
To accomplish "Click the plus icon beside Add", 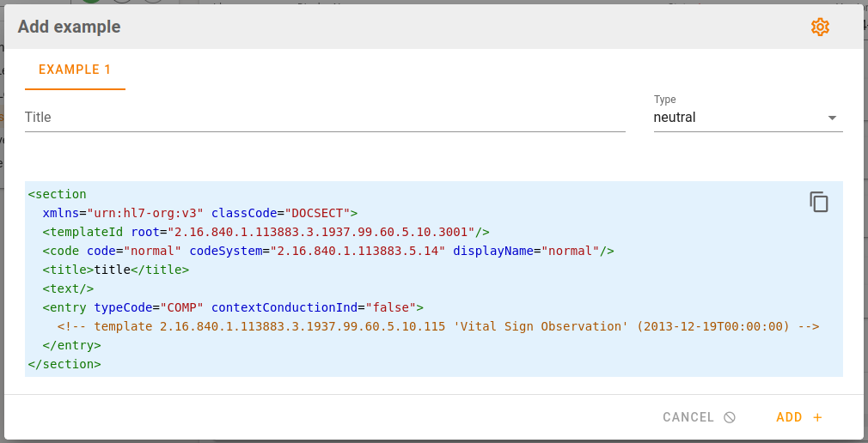I will pyautogui.click(x=817, y=417).
